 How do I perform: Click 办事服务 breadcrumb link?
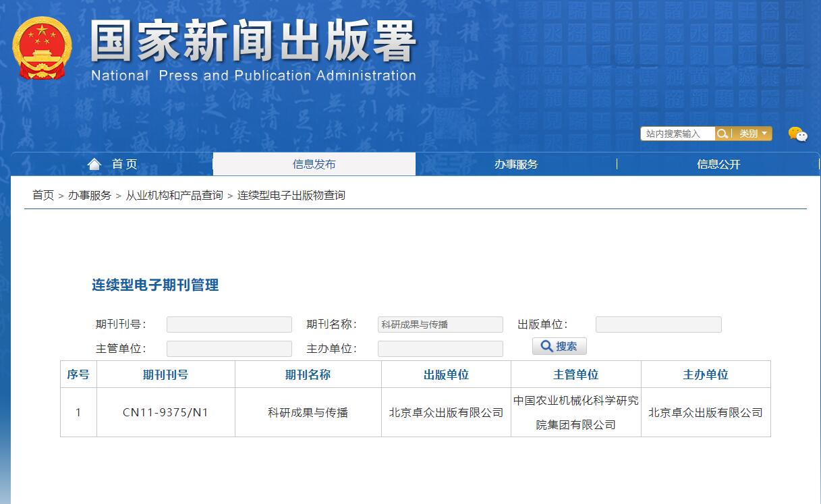point(90,195)
